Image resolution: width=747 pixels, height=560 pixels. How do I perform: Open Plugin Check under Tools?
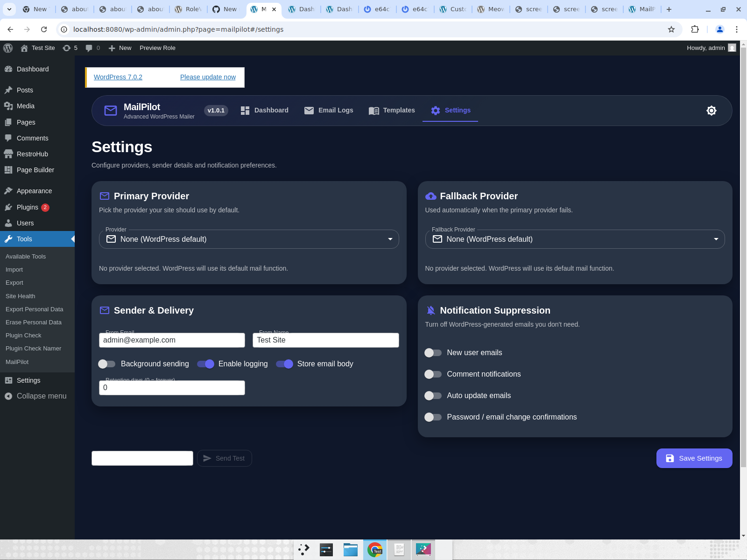pyautogui.click(x=23, y=336)
